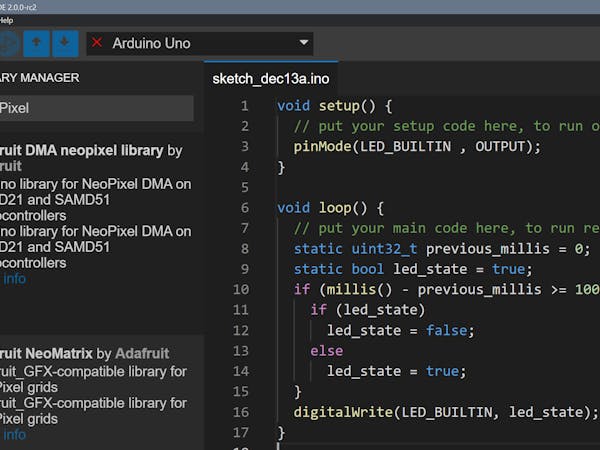600x450 pixels.
Task: Click line number 1 in the gutter
Action: tap(245, 105)
